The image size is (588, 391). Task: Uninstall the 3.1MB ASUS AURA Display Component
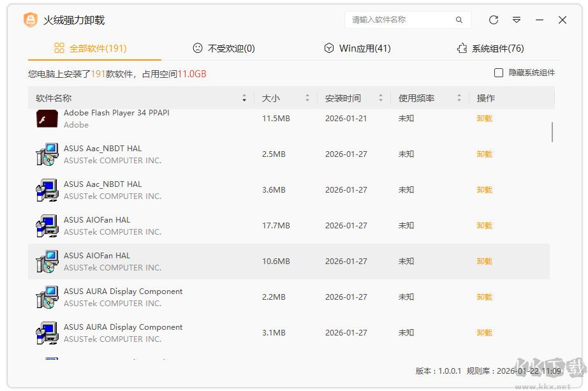[484, 332]
